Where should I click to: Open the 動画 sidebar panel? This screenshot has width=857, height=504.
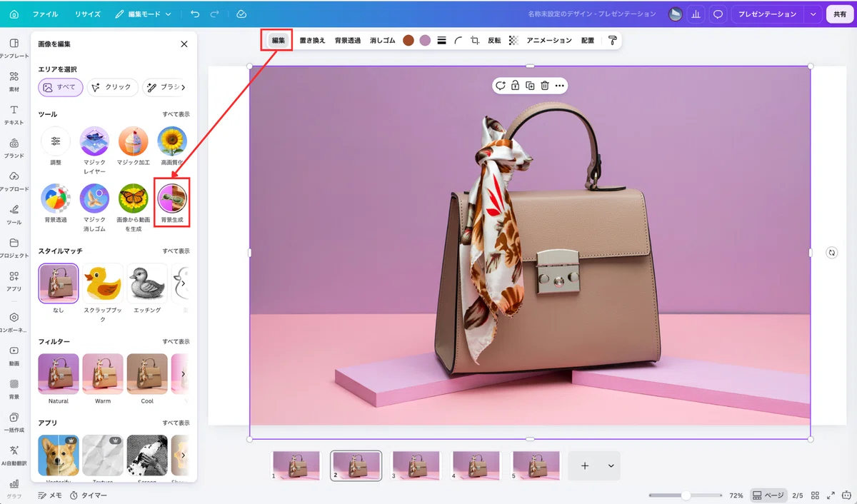click(14, 355)
